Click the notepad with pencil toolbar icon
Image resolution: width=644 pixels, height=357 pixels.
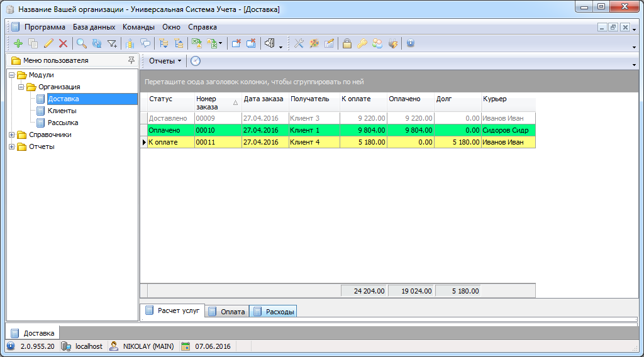(x=329, y=43)
